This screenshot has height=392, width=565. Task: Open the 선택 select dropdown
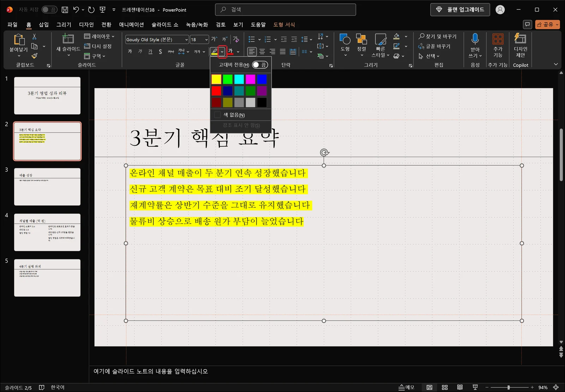pyautogui.click(x=429, y=56)
